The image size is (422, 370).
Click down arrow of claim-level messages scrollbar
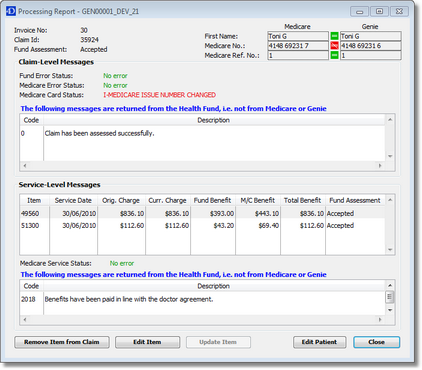pyautogui.click(x=390, y=156)
